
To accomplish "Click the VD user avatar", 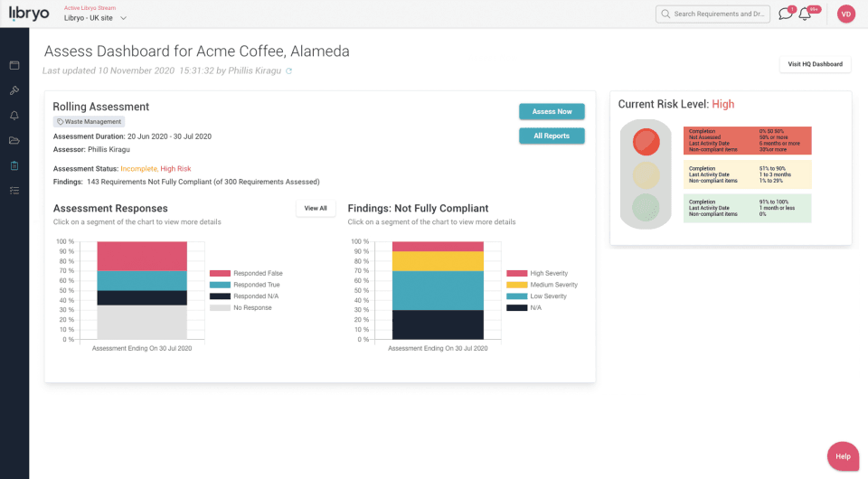I will point(846,14).
